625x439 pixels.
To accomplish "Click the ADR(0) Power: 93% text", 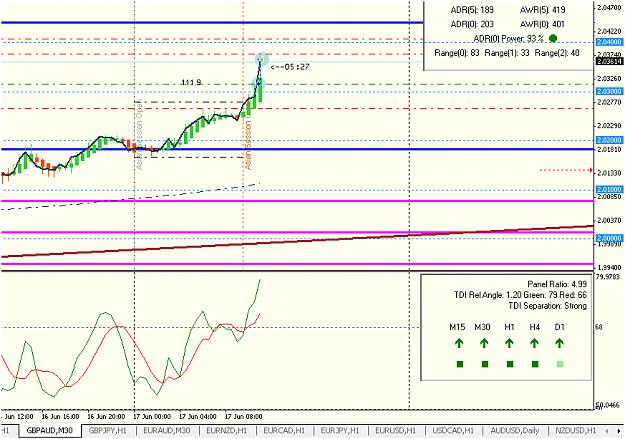I will [509, 39].
